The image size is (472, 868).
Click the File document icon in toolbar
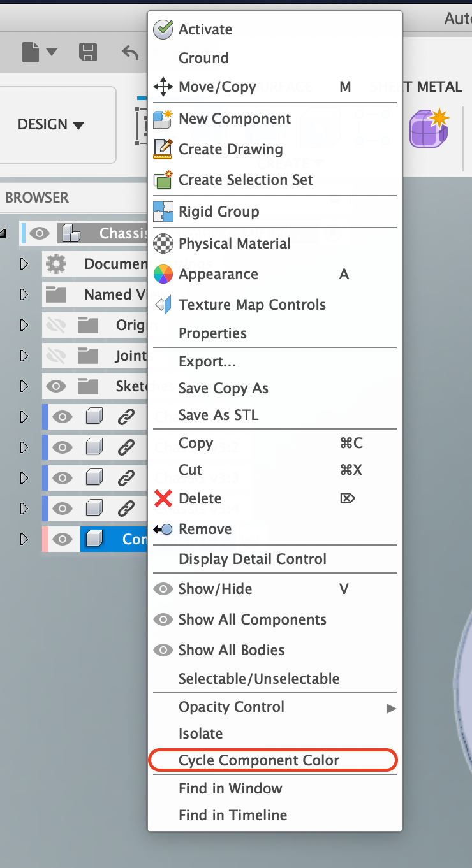pos(31,52)
